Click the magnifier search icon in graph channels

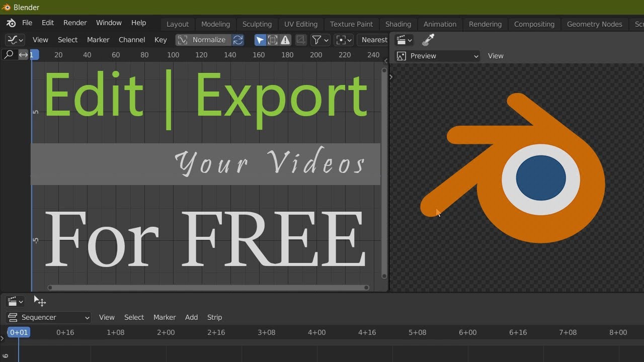(9, 55)
